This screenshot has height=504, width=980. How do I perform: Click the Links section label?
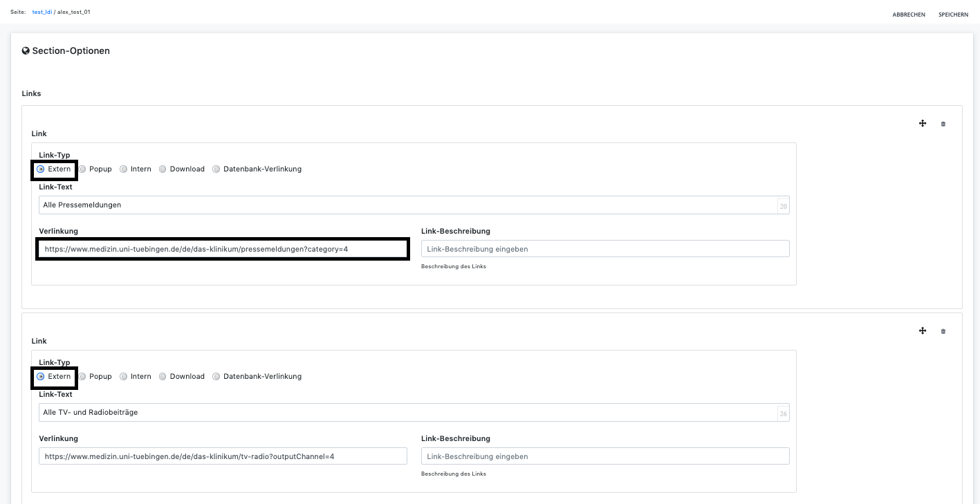pyautogui.click(x=31, y=93)
